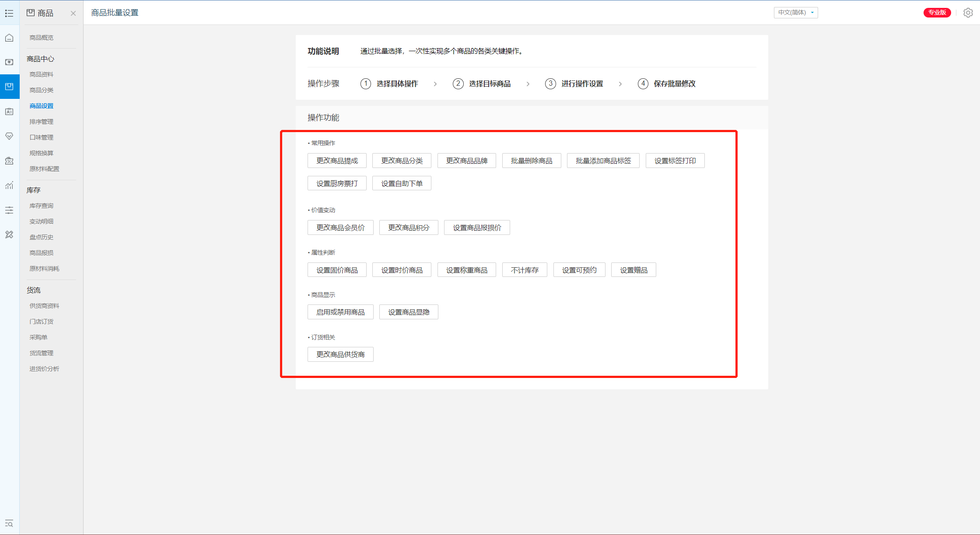Click the sliders settings icon in sidebar
980x535 pixels.
click(x=9, y=210)
